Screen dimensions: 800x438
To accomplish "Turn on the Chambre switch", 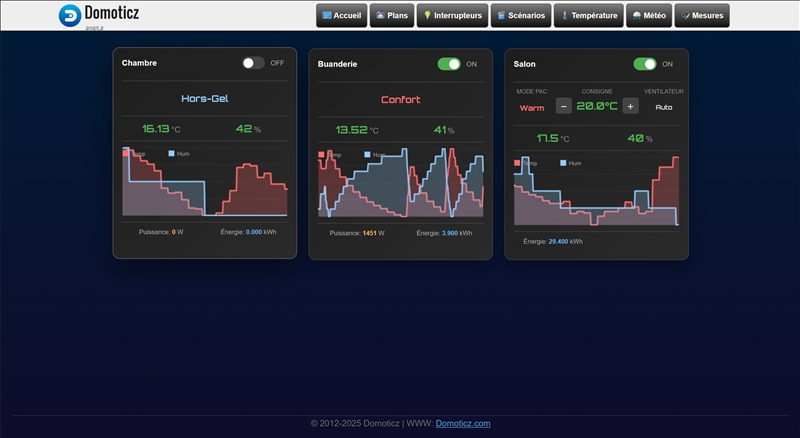I will point(253,63).
